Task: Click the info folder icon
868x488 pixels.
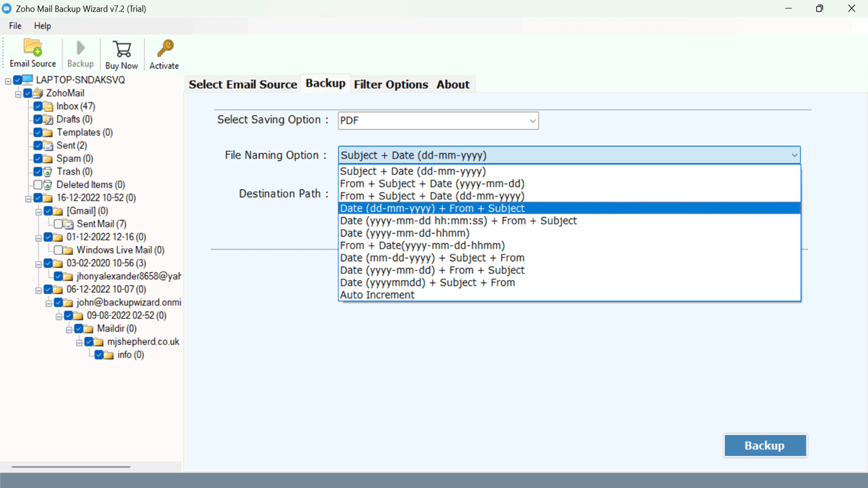Action: coord(109,355)
